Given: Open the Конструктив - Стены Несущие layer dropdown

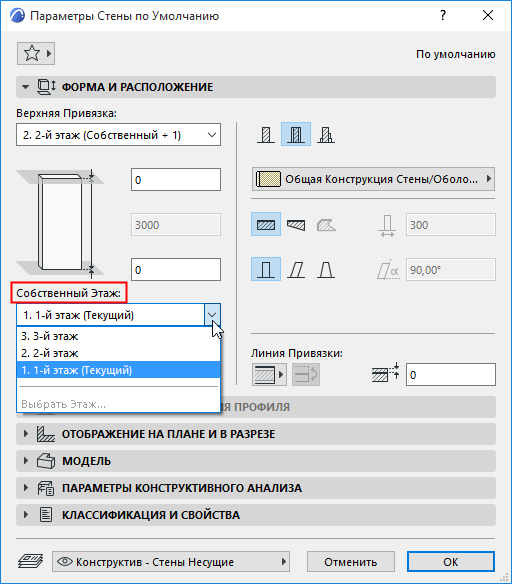Looking at the screenshot, I should [x=171, y=562].
